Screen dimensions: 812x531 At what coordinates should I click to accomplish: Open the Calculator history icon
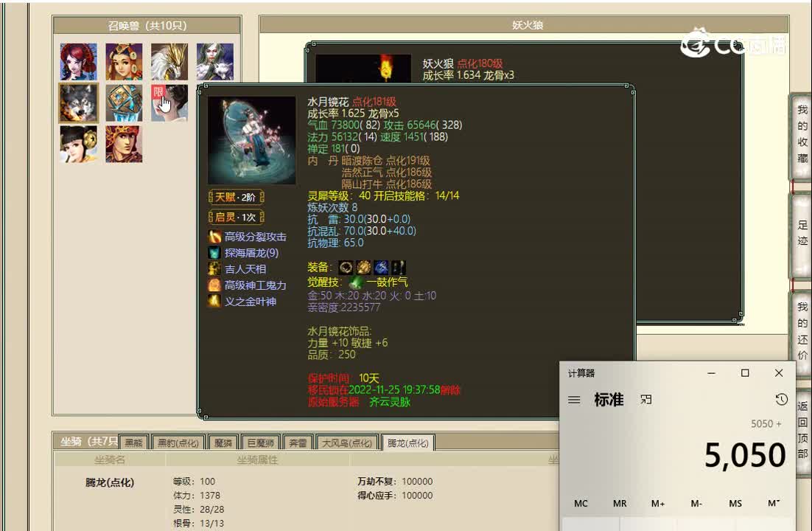pos(781,399)
